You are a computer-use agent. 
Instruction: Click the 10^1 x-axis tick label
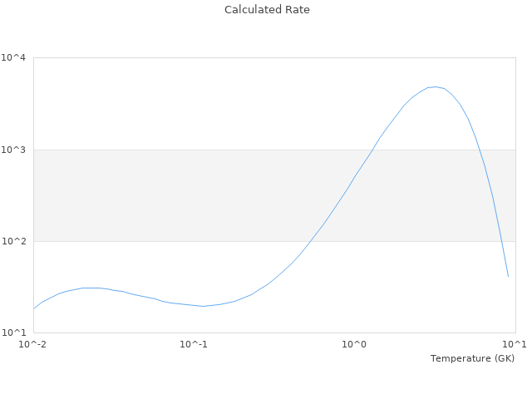click(515, 344)
